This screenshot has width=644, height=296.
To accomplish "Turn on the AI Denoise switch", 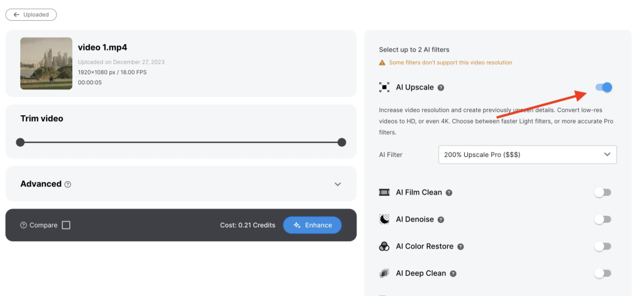I will tap(602, 219).
